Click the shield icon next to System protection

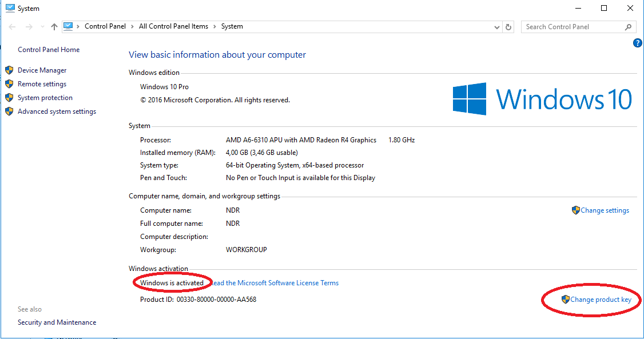click(x=9, y=98)
